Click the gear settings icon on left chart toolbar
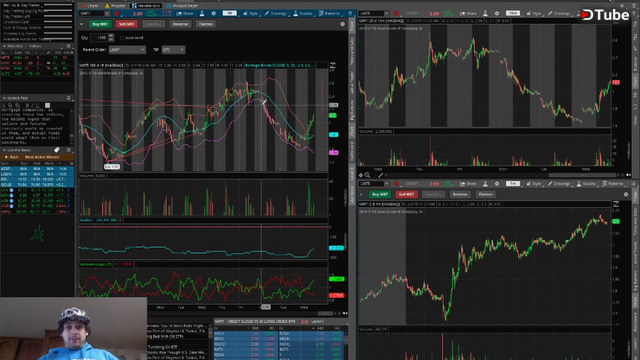Image resolution: width=640 pixels, height=360 pixels. coord(213,13)
